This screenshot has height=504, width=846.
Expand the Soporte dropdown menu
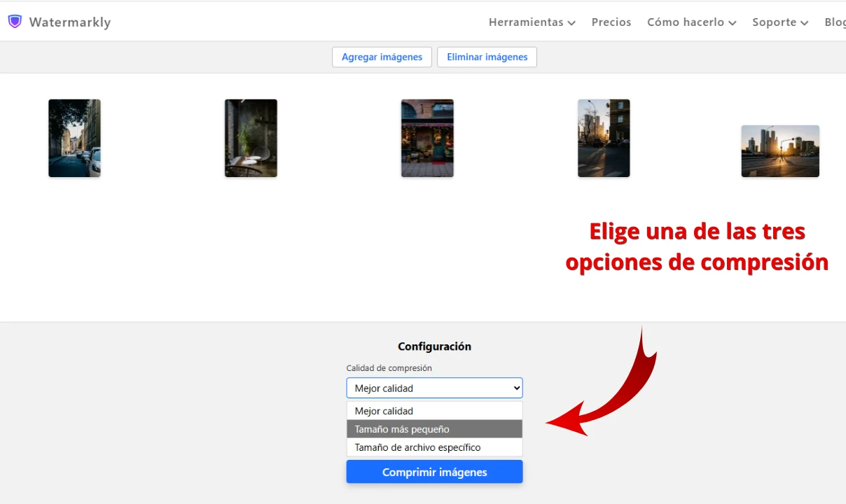[779, 22]
